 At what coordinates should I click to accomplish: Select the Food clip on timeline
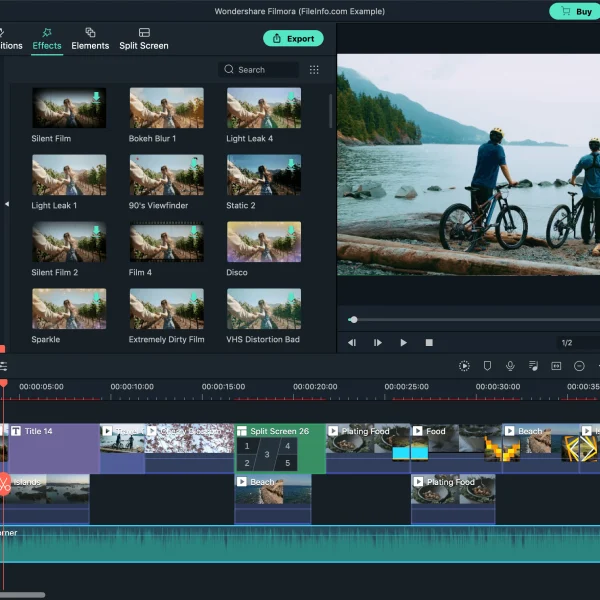click(455, 448)
